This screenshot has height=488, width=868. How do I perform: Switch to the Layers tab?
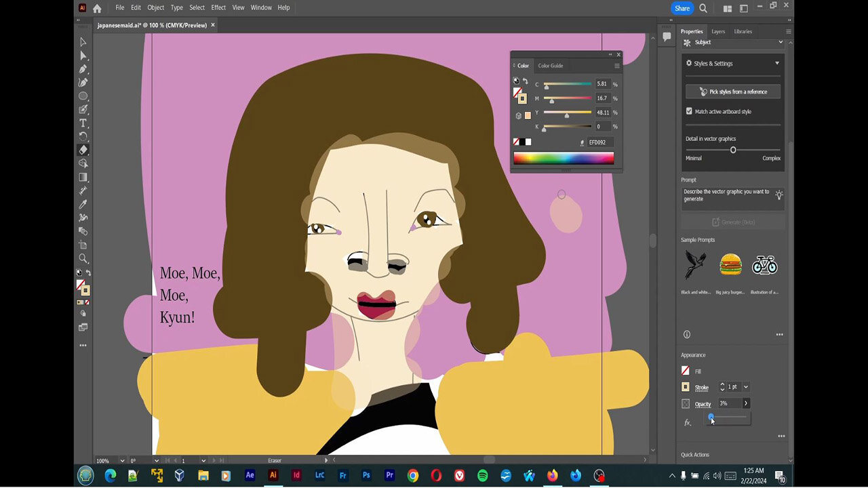coord(718,31)
